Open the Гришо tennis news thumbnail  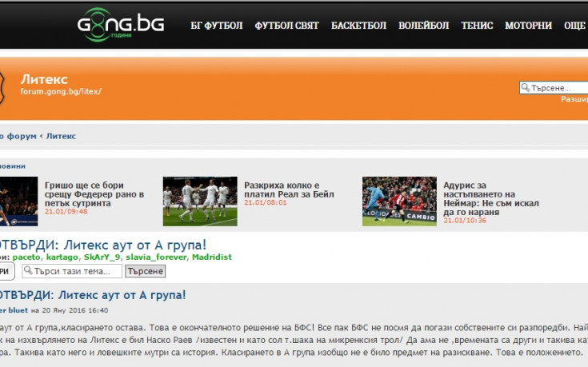tap(18, 201)
